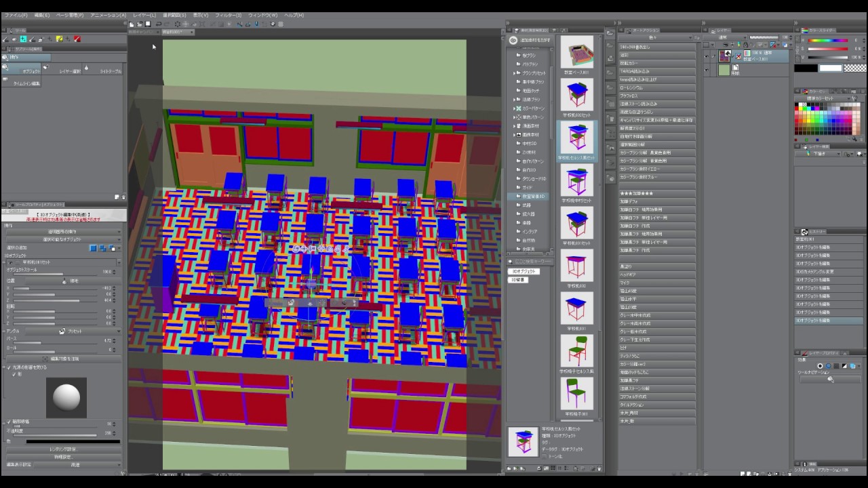Image resolution: width=868 pixels, height=488 pixels.
Task: Select the yellow-highlighted tool in tool palette
Action: 60,39
